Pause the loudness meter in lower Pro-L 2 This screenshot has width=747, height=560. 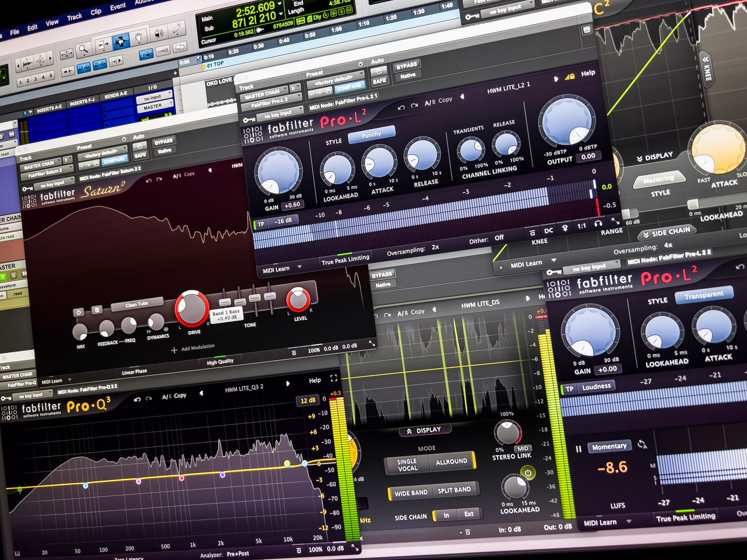[578, 449]
